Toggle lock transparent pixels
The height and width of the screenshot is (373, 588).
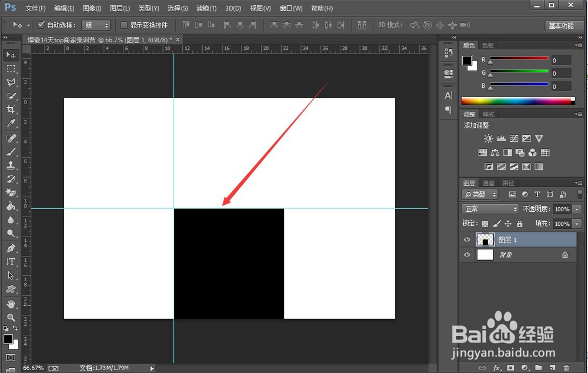point(485,224)
